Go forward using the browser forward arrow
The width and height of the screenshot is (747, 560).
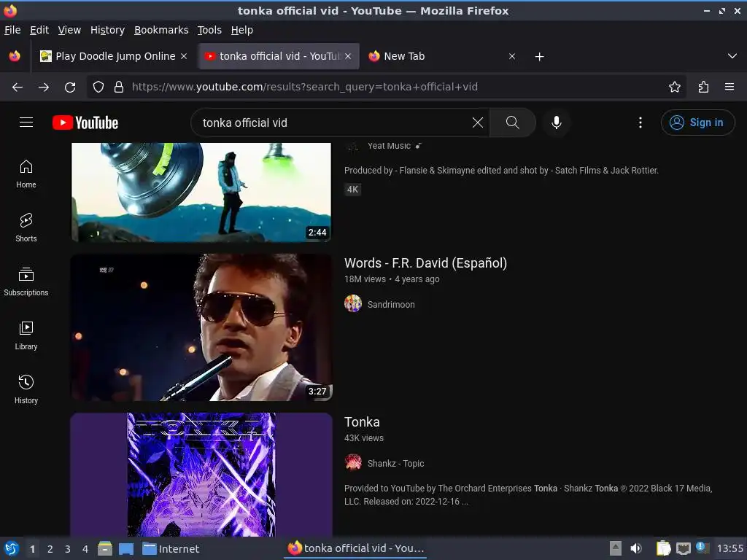point(44,87)
